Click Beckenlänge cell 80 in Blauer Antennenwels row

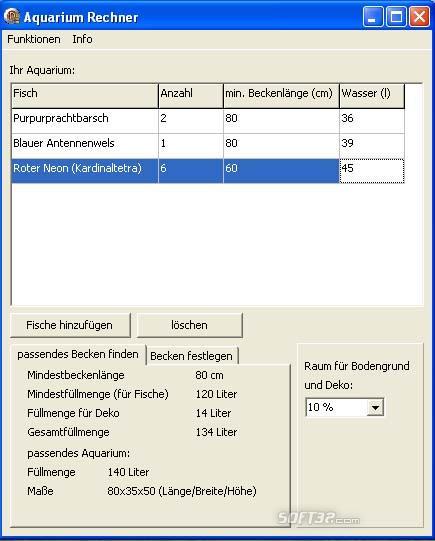coord(281,146)
